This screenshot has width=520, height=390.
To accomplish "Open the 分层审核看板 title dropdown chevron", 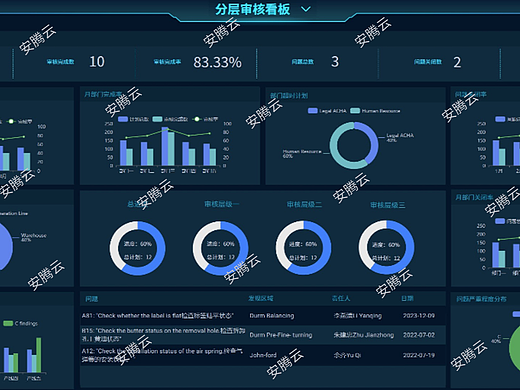I will [x=306, y=9].
